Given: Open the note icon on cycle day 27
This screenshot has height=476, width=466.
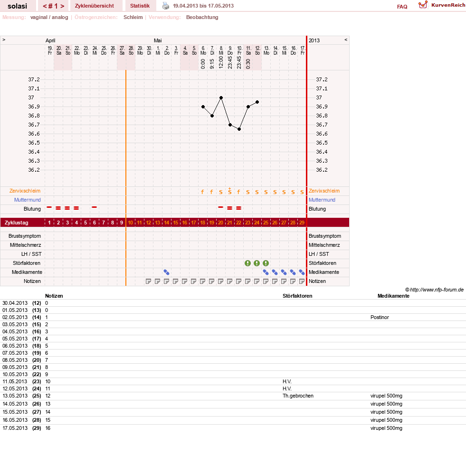Looking at the screenshot, I should (284, 282).
